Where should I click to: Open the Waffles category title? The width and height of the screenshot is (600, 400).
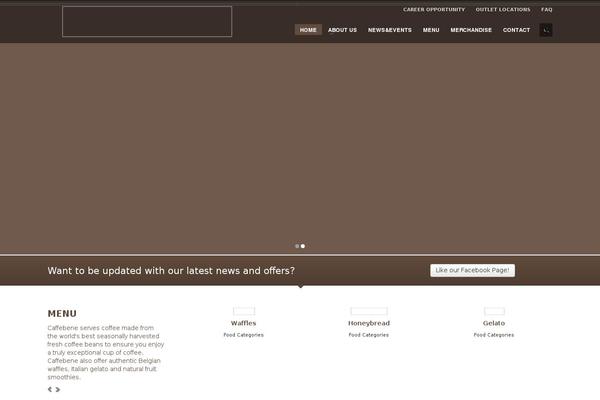(243, 323)
